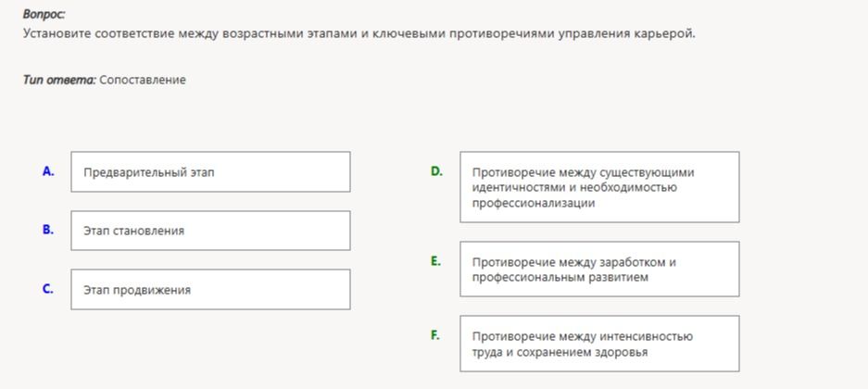The image size is (868, 389).
Task: Choose the заработком и профессиональным развитием box
Action: click(599, 269)
